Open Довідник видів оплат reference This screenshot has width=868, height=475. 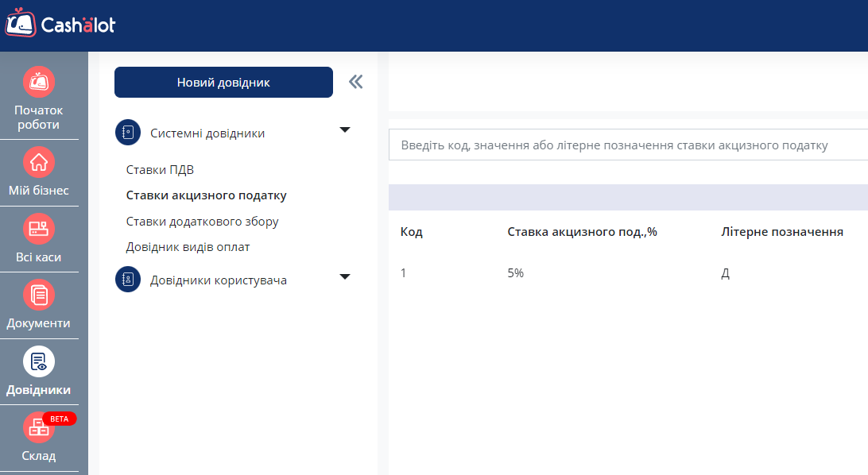188,247
